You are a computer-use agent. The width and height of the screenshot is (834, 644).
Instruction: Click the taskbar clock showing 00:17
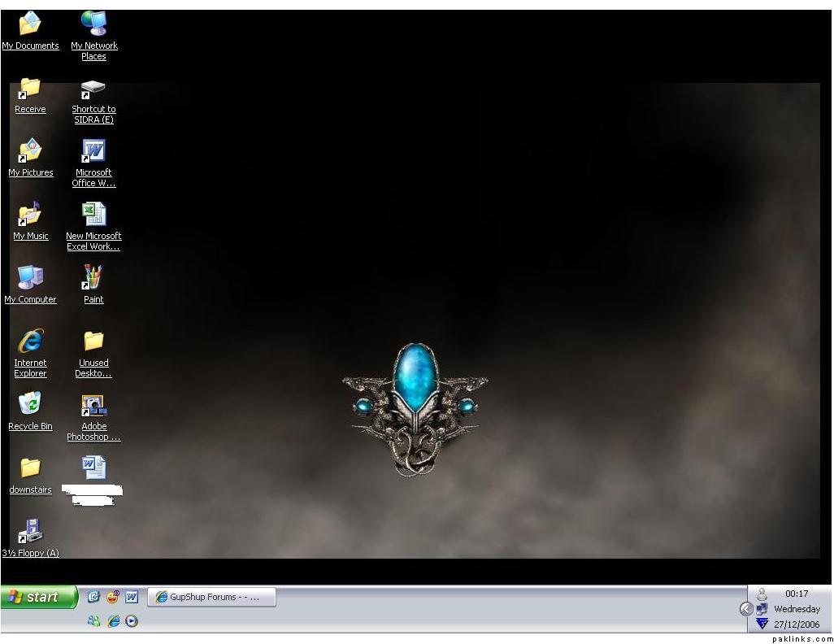797,594
